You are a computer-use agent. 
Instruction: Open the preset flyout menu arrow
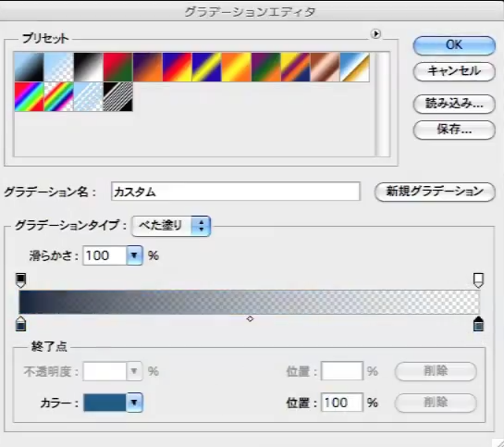375,33
